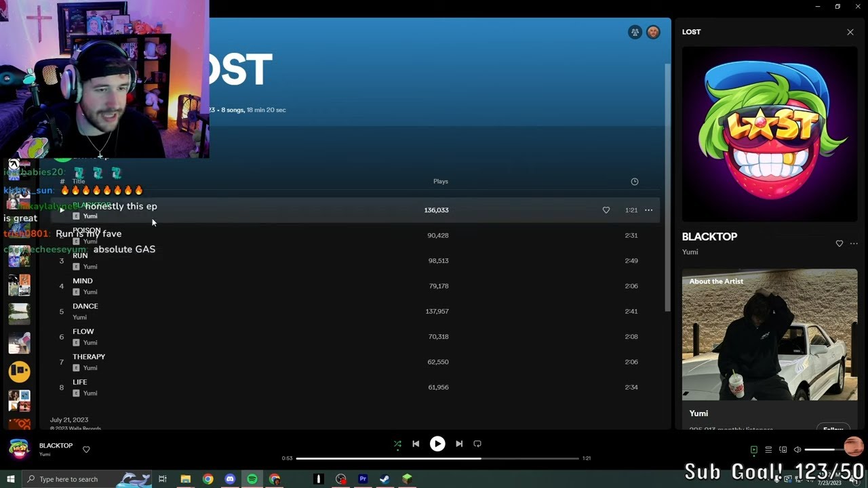Open the Minecraft block icon on the taskbar
This screenshot has width=868, height=488.
point(407,479)
